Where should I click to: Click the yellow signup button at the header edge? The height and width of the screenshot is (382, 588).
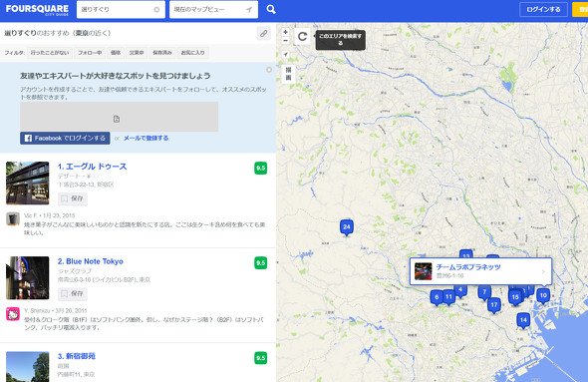point(580,9)
